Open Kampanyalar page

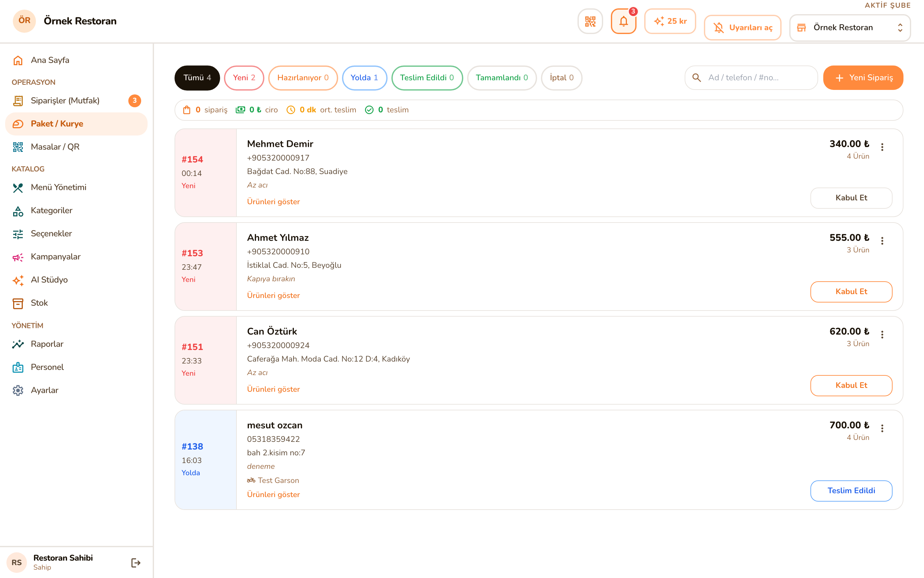(76, 257)
